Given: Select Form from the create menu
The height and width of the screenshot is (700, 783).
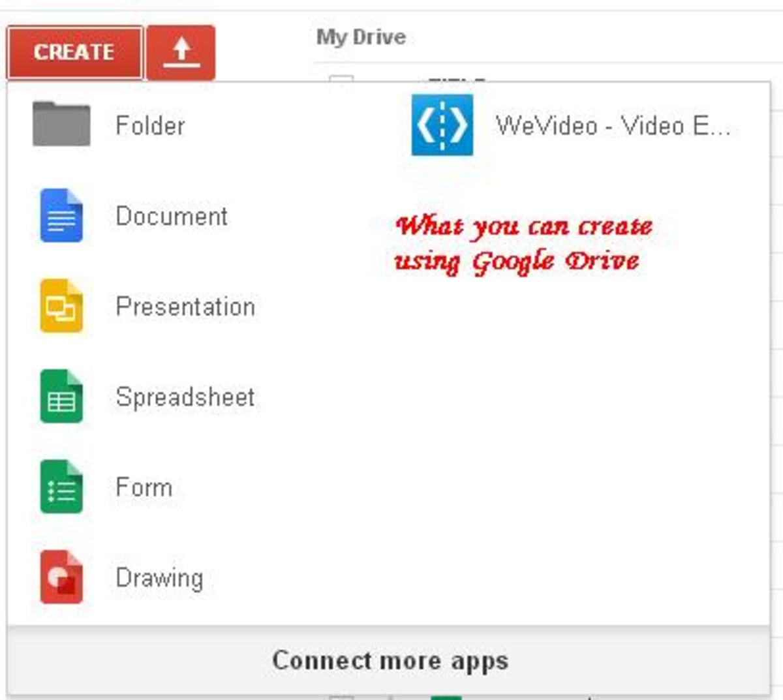Looking at the screenshot, I should click(144, 486).
